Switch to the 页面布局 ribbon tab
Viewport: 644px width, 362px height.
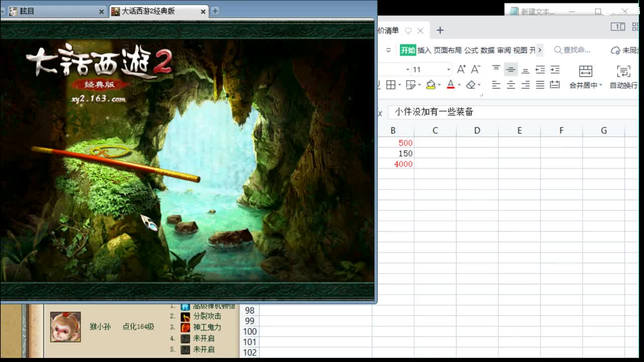tap(448, 50)
